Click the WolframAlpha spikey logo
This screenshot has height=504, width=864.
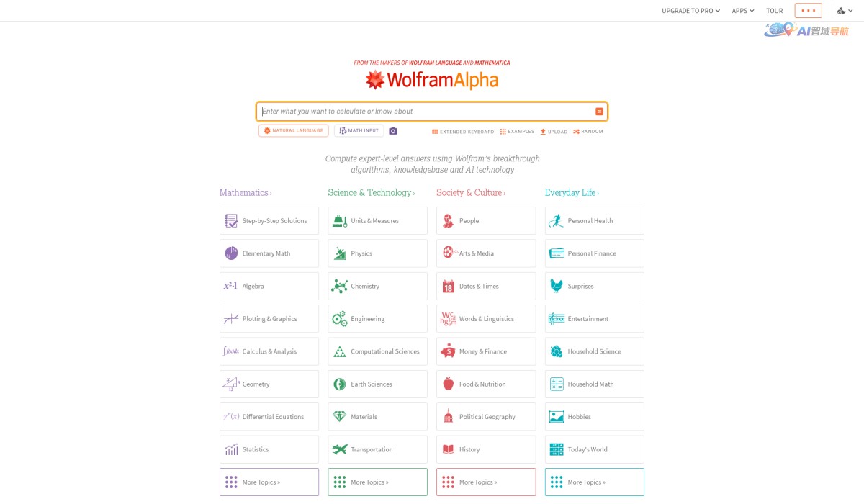point(375,80)
